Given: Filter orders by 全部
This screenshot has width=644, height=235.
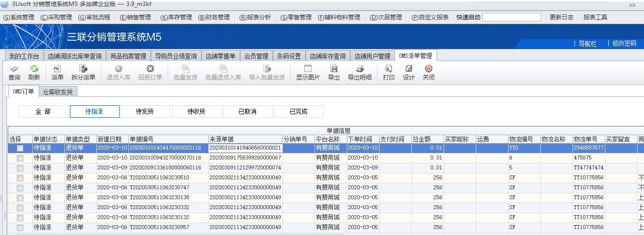Looking at the screenshot, I should click(x=43, y=111).
